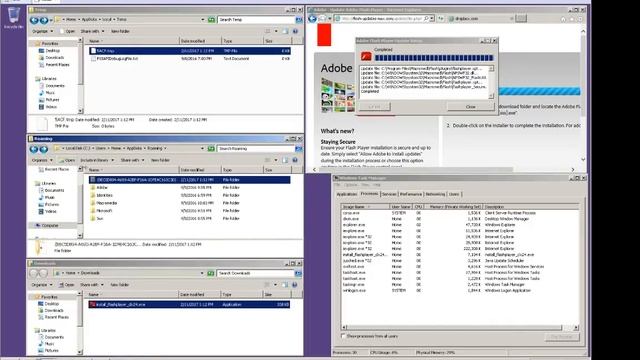640x360 pixels.
Task: Click the refresh icon in the Roaming window address bar
Action: coord(211,149)
